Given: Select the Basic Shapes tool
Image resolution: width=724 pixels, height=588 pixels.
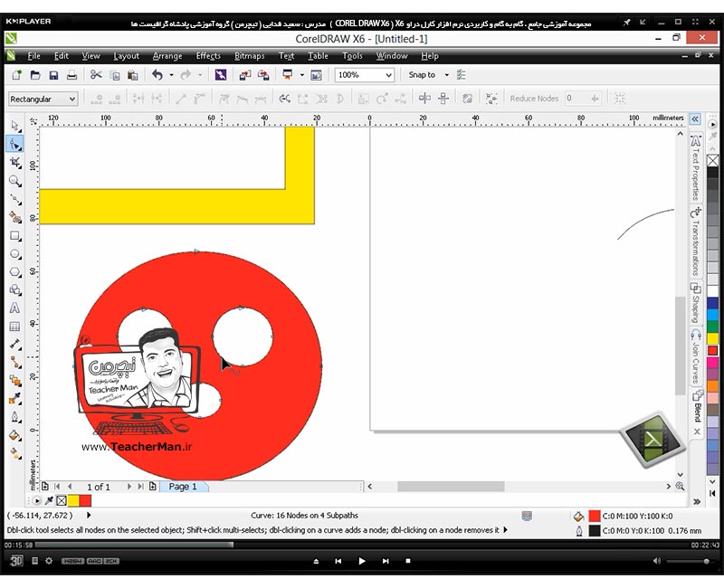Looking at the screenshot, I should click(x=14, y=289).
